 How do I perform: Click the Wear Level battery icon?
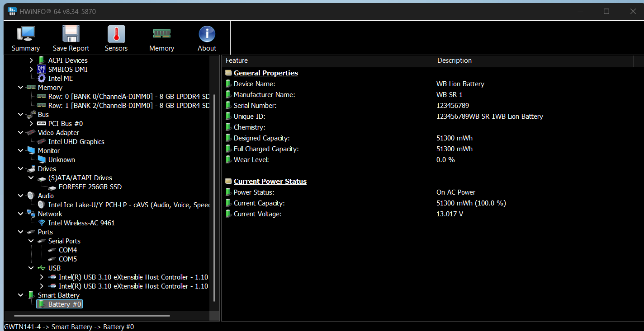pyautogui.click(x=228, y=159)
